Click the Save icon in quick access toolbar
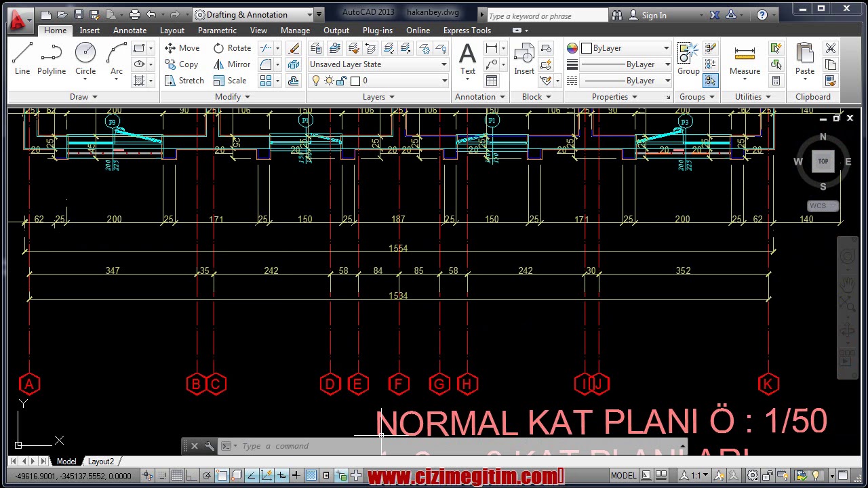868x488 pixels. tap(79, 15)
